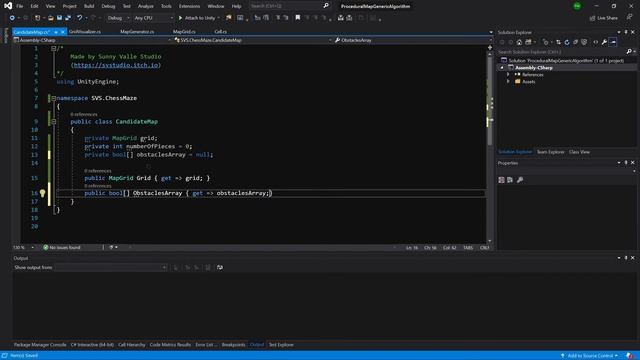The width and height of the screenshot is (640, 360).
Task: Click the search magnifier in title bar
Action: [326, 6]
